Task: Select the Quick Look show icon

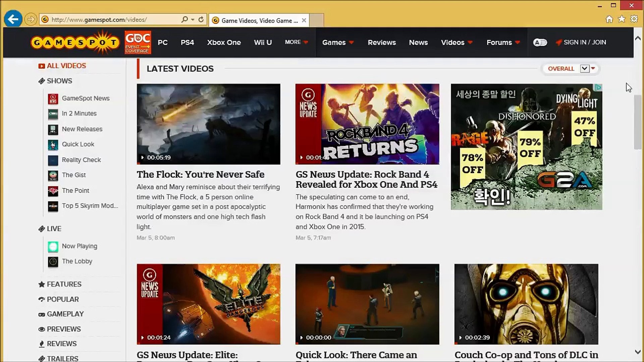Action: click(53, 145)
